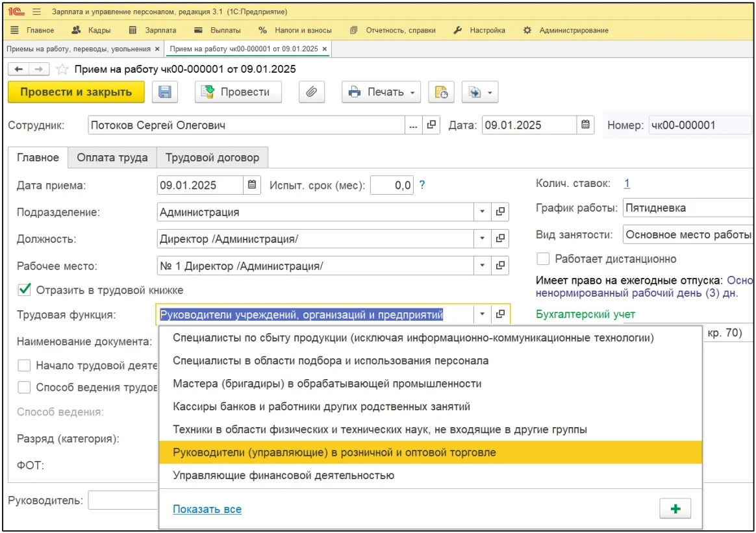Click the save diskette icon
This screenshot has height=533, width=756.
tap(165, 92)
